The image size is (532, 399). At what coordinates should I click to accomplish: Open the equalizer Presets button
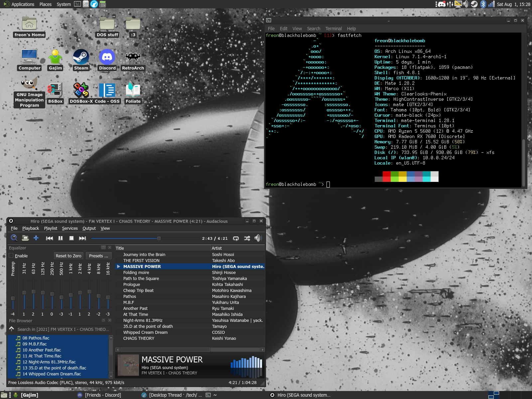click(99, 256)
